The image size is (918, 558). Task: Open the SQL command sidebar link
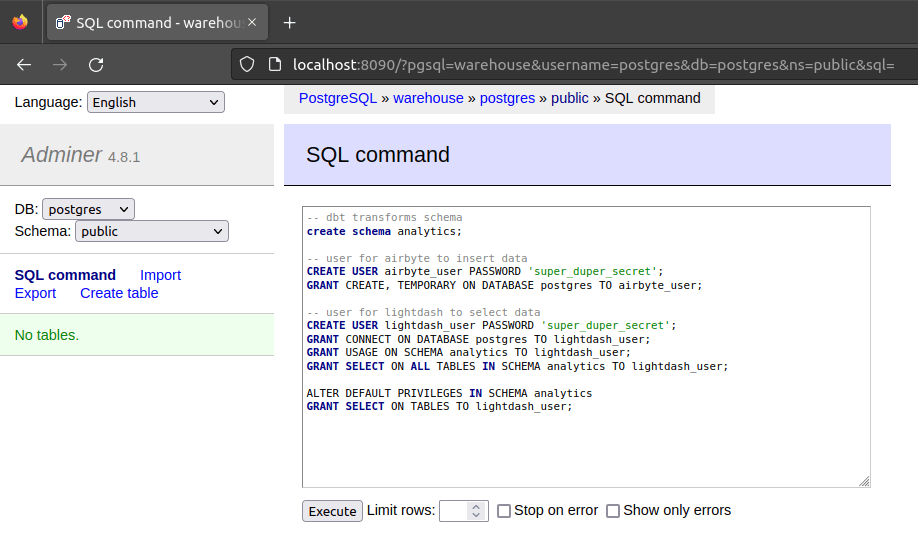65,275
